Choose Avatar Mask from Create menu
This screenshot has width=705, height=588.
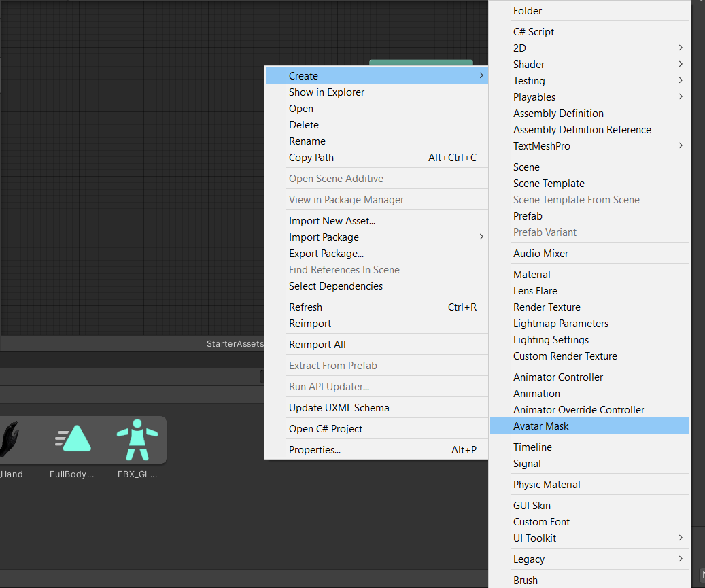pyautogui.click(x=589, y=426)
